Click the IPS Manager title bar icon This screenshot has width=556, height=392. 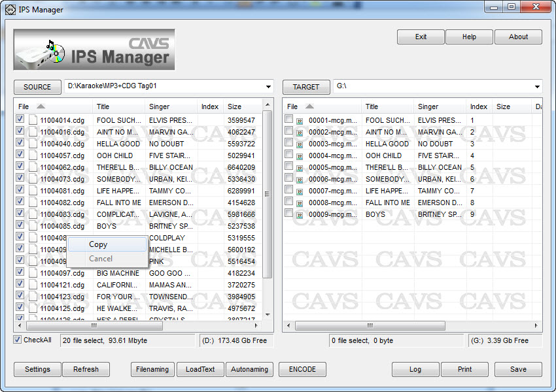[x=10, y=10]
